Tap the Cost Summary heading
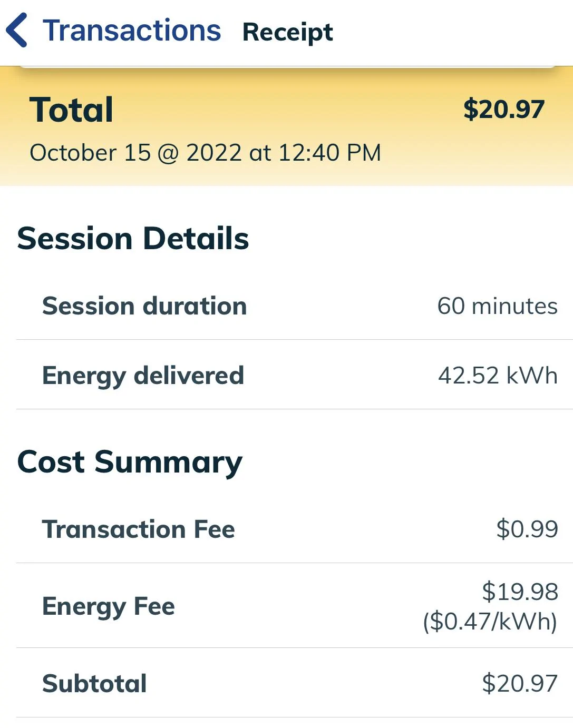The height and width of the screenshot is (728, 573). click(130, 462)
